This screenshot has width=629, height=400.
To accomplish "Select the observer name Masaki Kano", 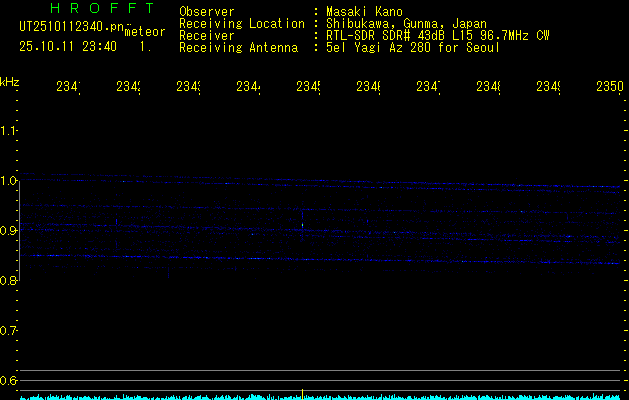I will [x=361, y=11].
